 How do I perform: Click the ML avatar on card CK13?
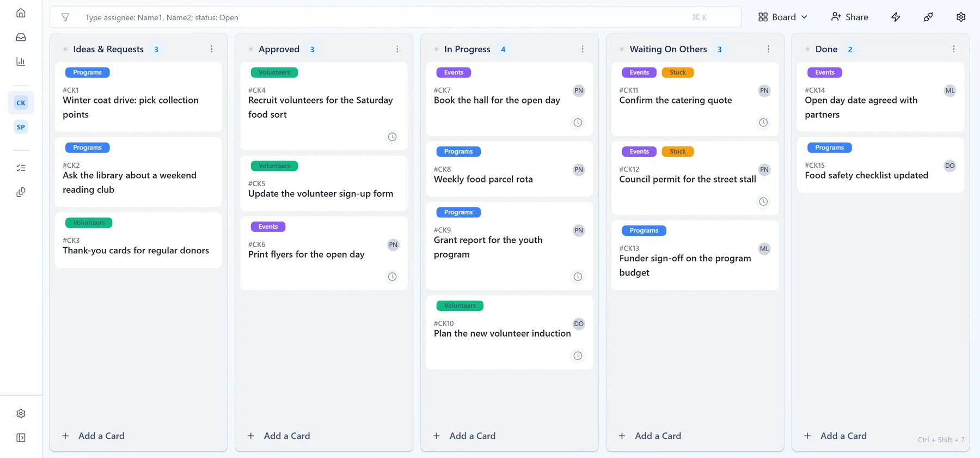(764, 249)
